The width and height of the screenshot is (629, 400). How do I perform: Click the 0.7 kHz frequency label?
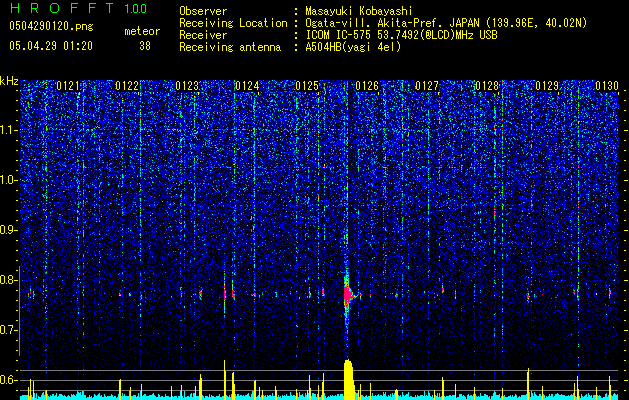(9, 330)
